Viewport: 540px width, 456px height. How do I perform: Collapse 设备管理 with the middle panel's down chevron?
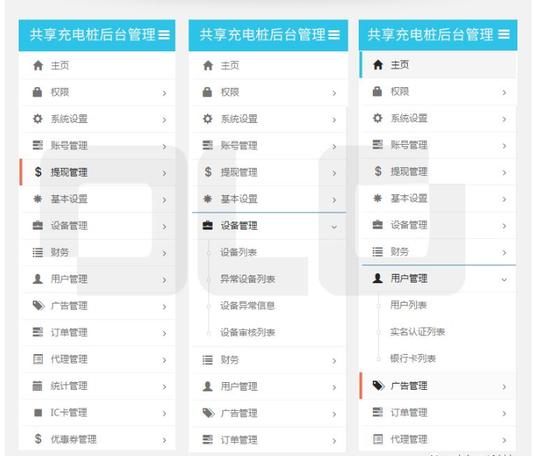[334, 227]
